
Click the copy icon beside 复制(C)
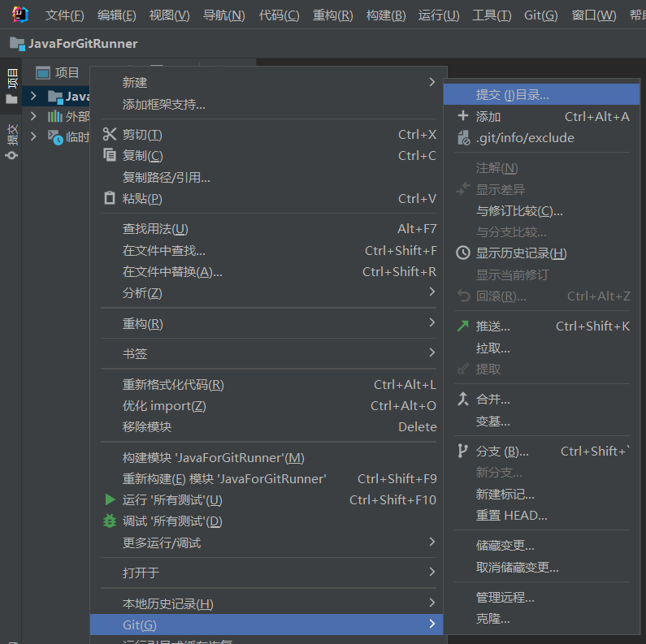point(109,155)
